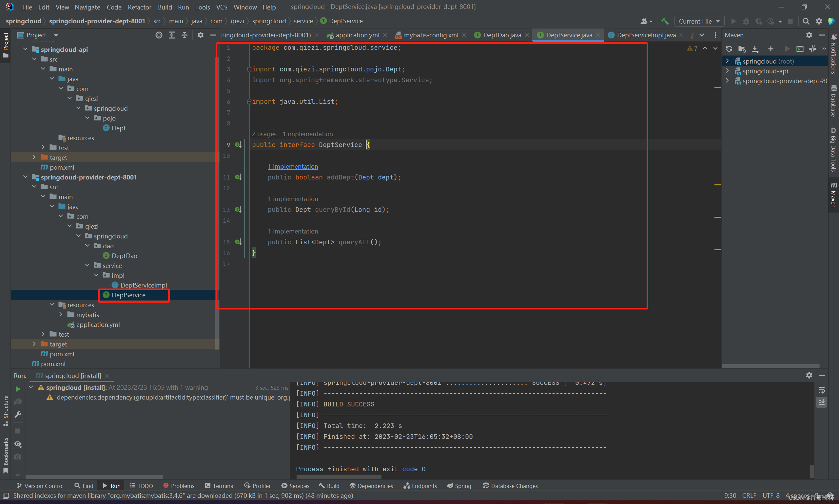839x504 pixels.
Task: Click the Spring panel icon on bottom bar
Action: pos(462,485)
